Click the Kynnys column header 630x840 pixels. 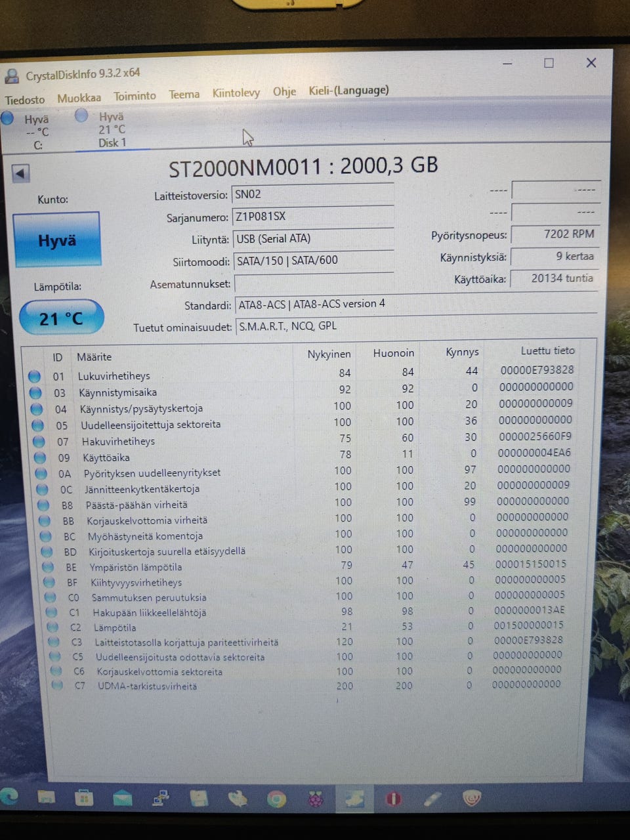[x=462, y=352]
